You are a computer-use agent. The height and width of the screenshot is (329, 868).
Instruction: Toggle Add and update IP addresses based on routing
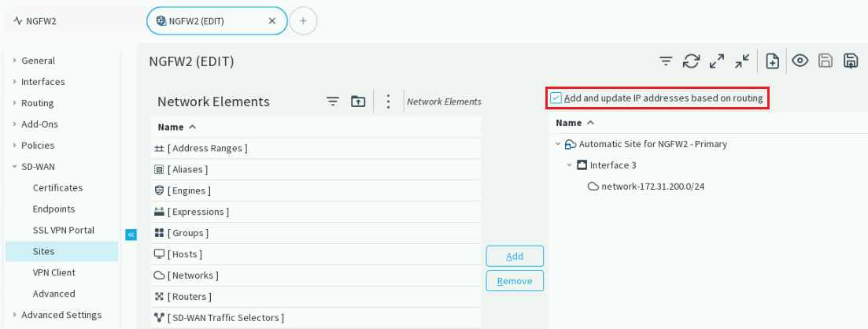tap(556, 98)
